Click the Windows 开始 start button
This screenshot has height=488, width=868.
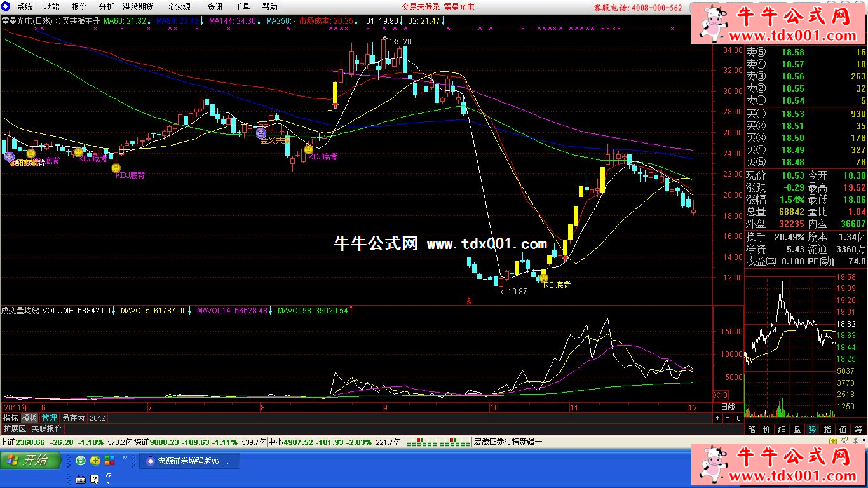point(32,461)
